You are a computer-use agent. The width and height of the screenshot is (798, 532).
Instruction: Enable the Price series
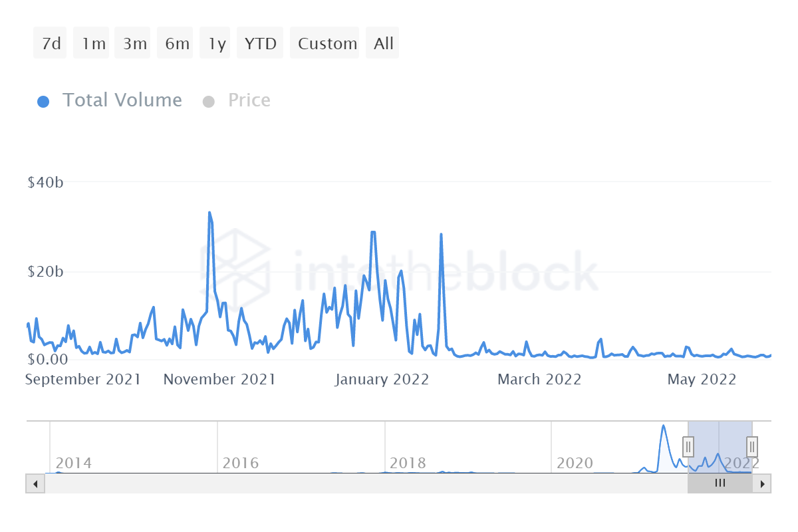click(249, 100)
